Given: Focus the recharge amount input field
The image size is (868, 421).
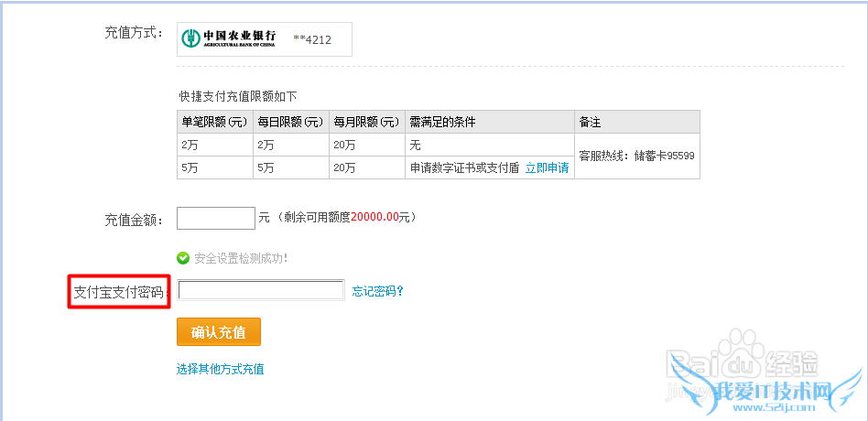Looking at the screenshot, I should [x=216, y=218].
